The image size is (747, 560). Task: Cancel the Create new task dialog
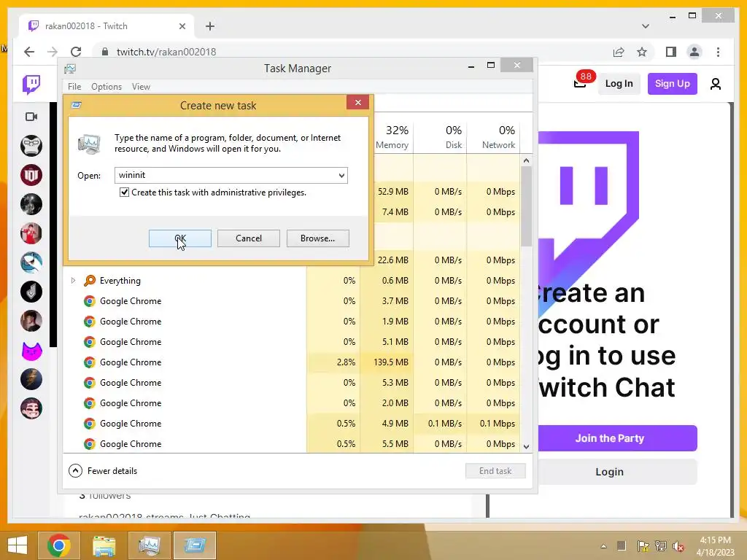[x=249, y=238]
